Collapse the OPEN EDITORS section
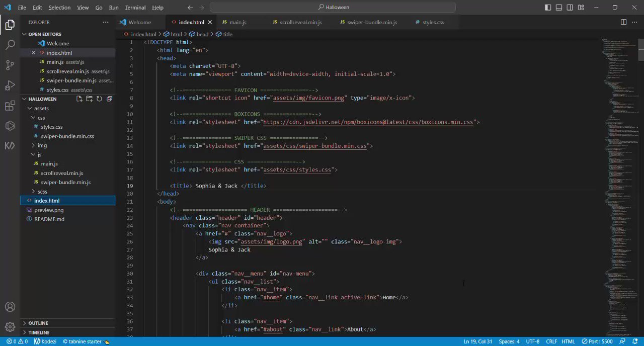This screenshot has width=644, height=346. 24,34
